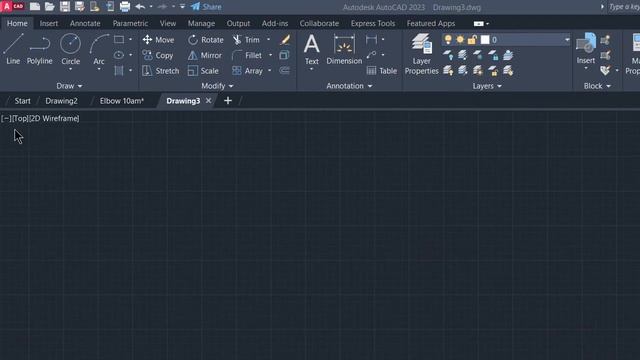Activate the Rotate command
The width and height of the screenshot is (640, 360).
pyautogui.click(x=206, y=40)
